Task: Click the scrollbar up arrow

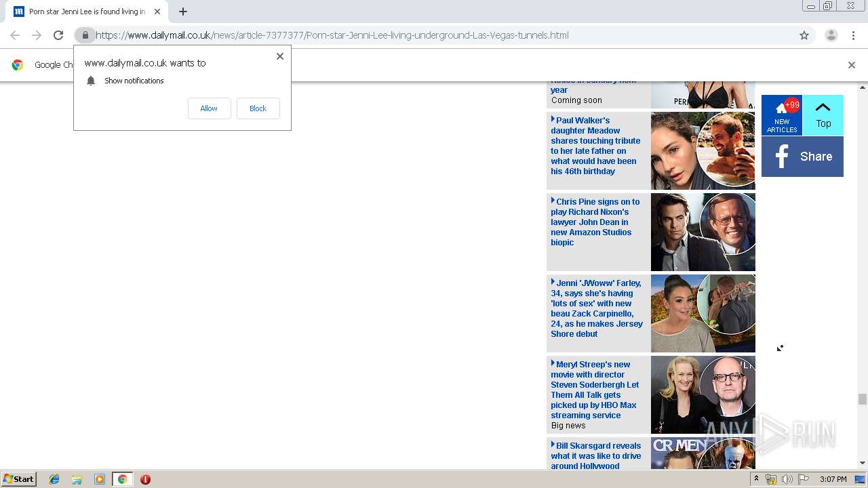Action: [863, 87]
